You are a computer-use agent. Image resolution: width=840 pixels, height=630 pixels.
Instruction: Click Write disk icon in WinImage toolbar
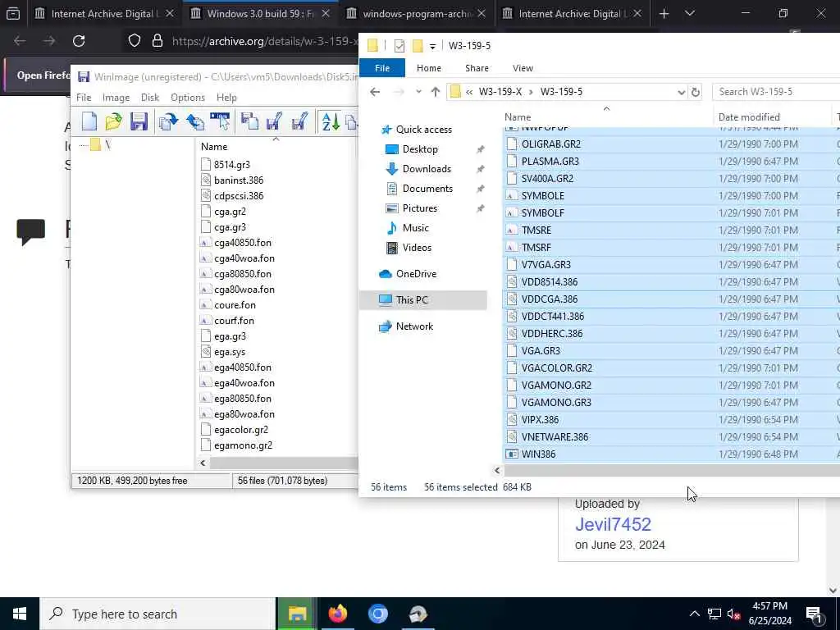pos(274,122)
